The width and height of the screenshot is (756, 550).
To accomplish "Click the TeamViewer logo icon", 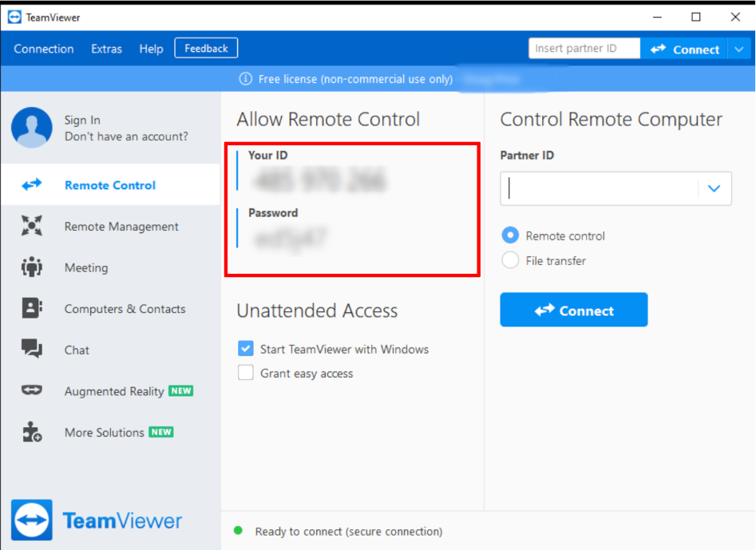I will (x=30, y=520).
